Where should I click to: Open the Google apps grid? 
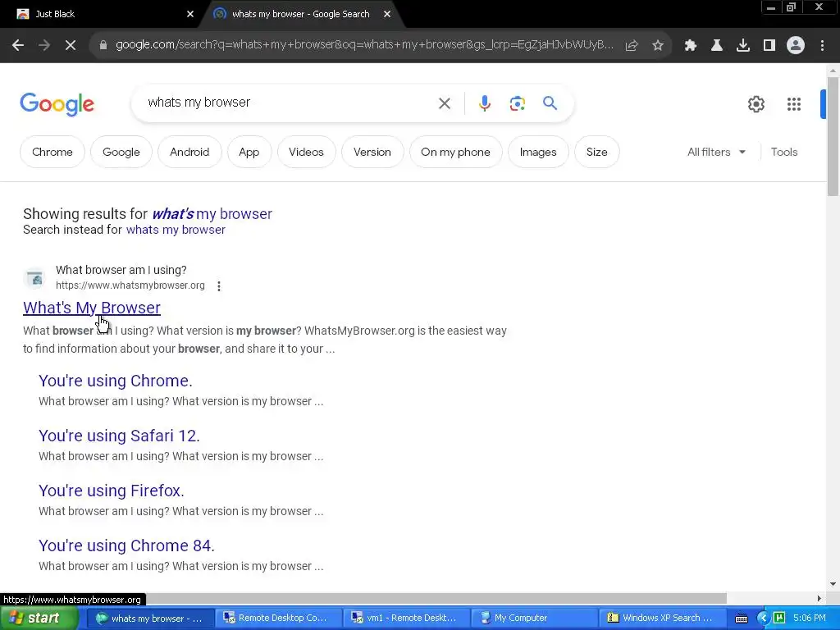click(794, 104)
